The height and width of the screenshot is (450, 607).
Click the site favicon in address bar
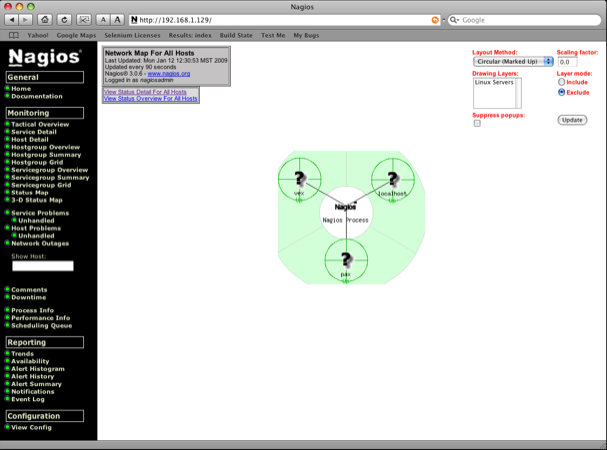(x=134, y=20)
